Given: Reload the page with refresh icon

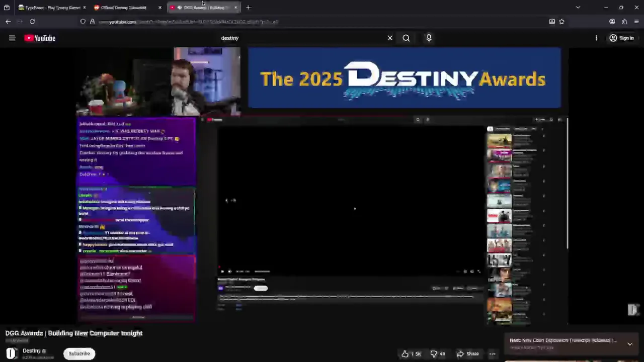Looking at the screenshot, I should click(x=32, y=22).
